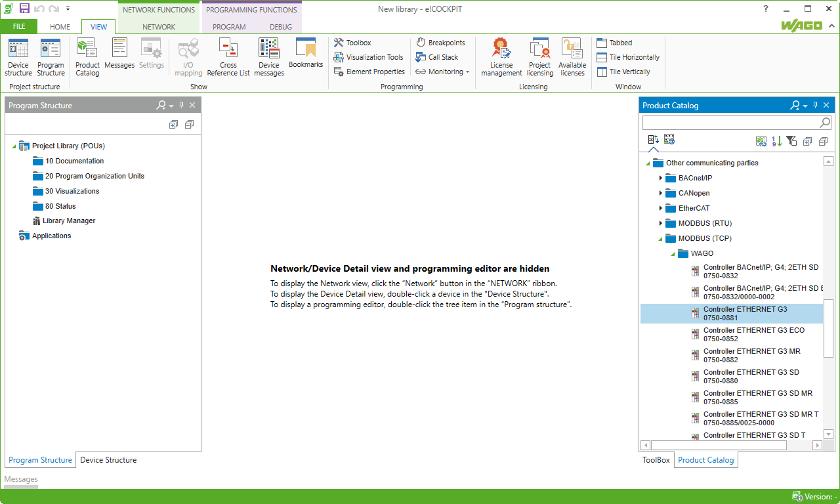Expand the BACnet/IP folder

(x=661, y=178)
